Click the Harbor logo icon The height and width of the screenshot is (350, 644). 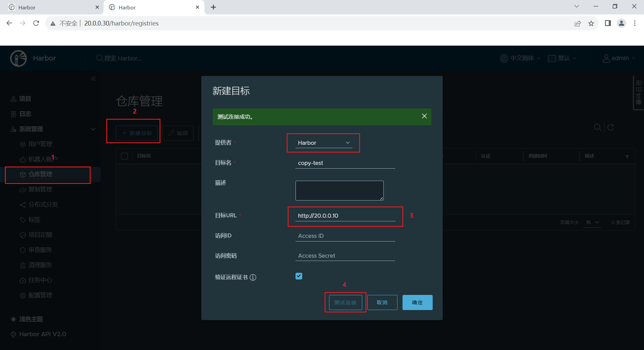coord(18,58)
